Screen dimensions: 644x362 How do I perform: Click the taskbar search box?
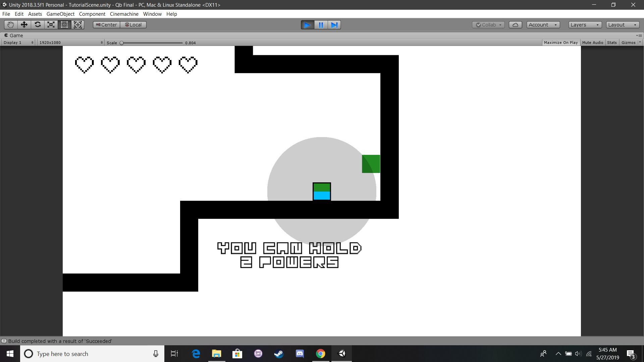[92, 354]
